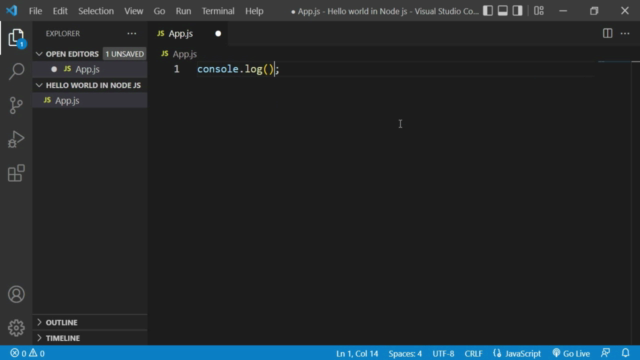Open the Search view icon
Screen dimensions: 640x360
click(x=16, y=71)
